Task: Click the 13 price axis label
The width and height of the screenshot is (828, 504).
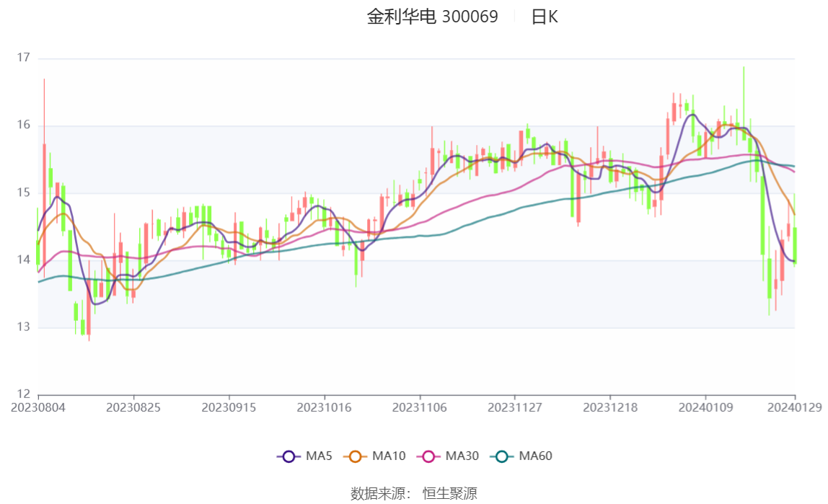Action: [24, 327]
